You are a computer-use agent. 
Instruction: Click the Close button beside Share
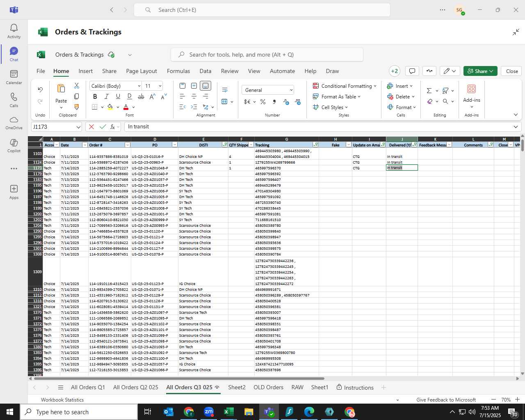pyautogui.click(x=512, y=71)
